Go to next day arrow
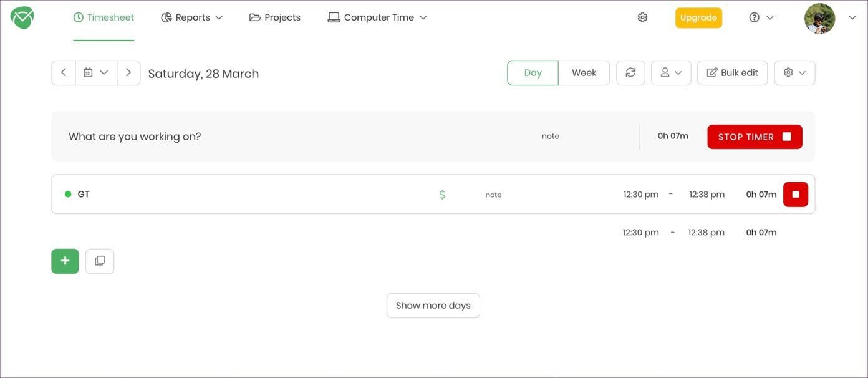Image resolution: width=868 pixels, height=378 pixels. pos(128,73)
